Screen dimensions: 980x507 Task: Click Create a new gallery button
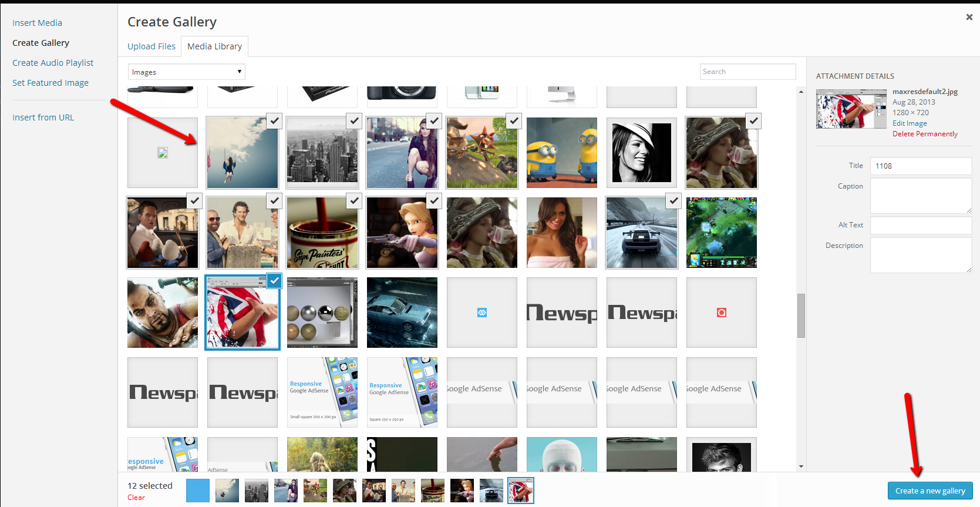pyautogui.click(x=930, y=491)
